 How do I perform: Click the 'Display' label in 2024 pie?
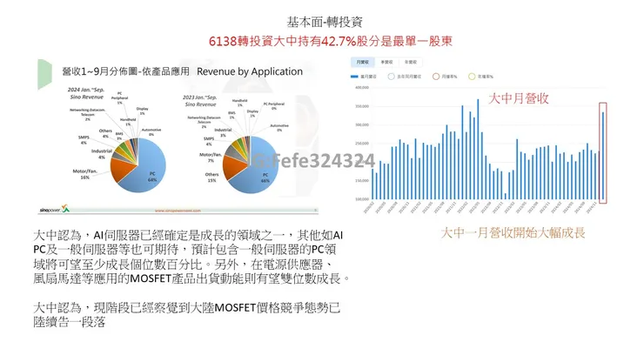tap(143, 111)
